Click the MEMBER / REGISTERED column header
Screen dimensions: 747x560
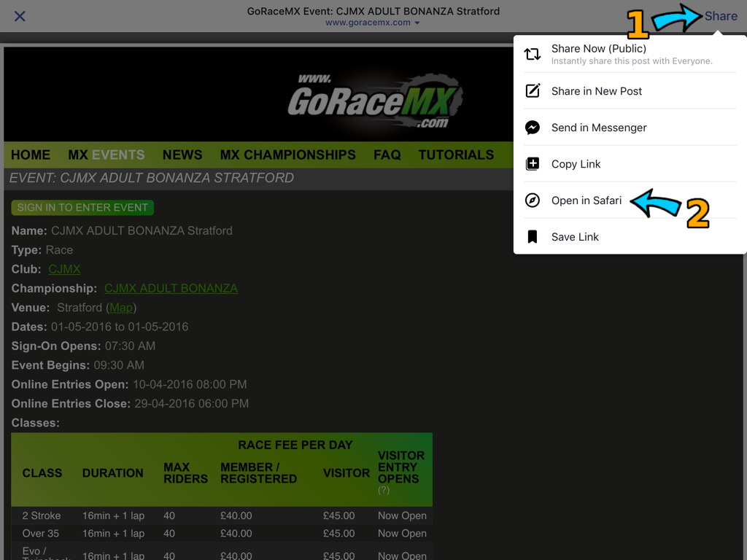pyautogui.click(x=259, y=472)
